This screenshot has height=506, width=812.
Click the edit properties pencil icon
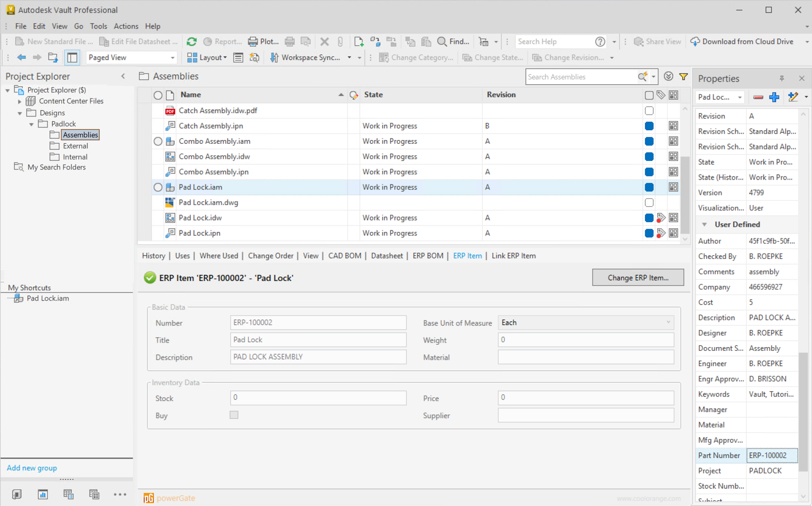coord(793,97)
